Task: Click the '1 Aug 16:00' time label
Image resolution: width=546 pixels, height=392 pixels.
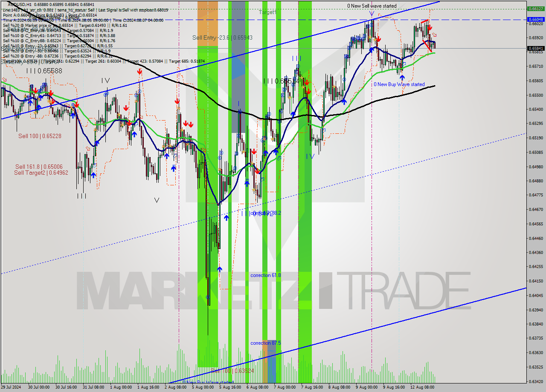Action: [x=148, y=387]
